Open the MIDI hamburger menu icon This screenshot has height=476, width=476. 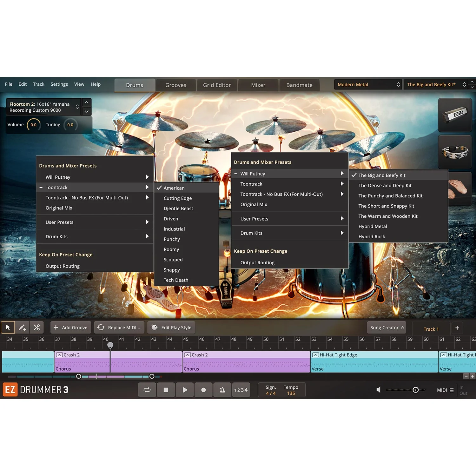click(x=452, y=390)
